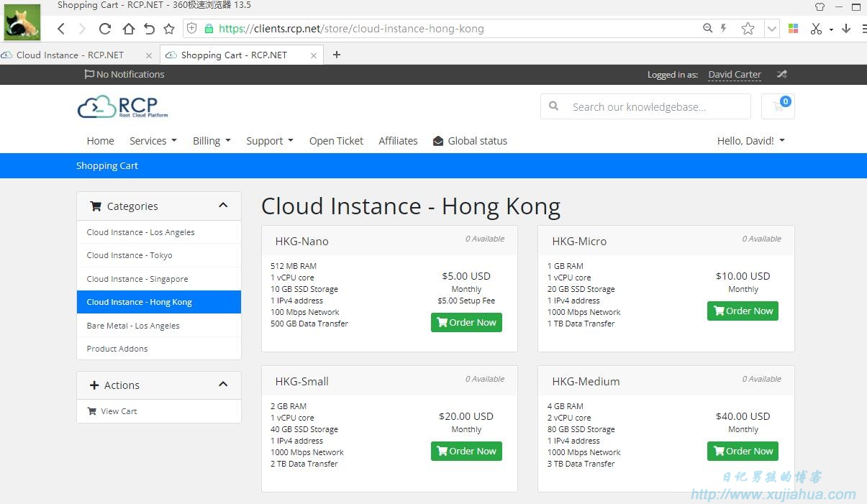The image size is (867, 504).
Task: Expand the Support dropdown menu
Action: pyautogui.click(x=270, y=141)
